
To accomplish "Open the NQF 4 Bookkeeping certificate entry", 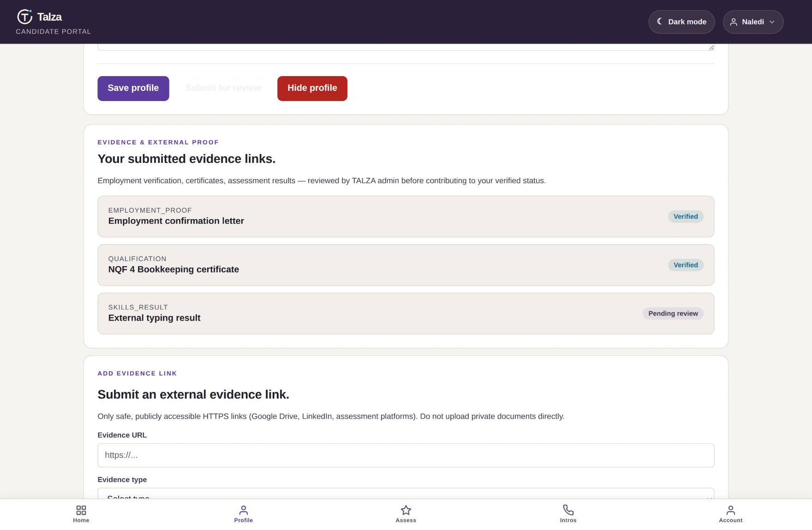I will [x=406, y=265].
